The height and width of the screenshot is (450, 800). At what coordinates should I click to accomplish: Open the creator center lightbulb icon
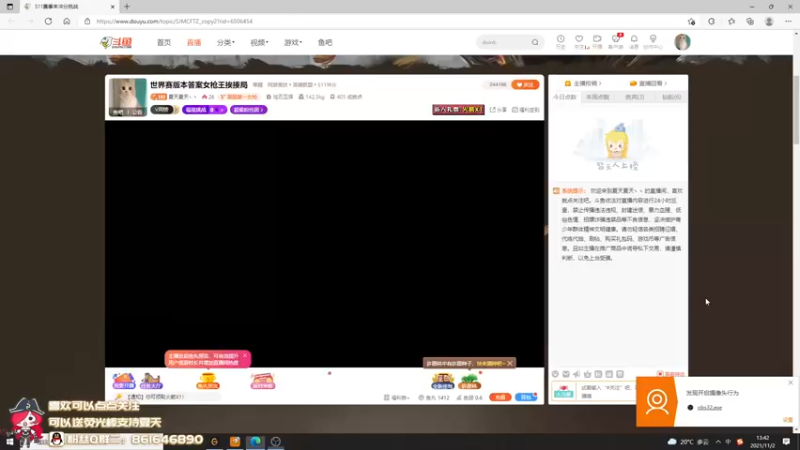tap(653, 41)
